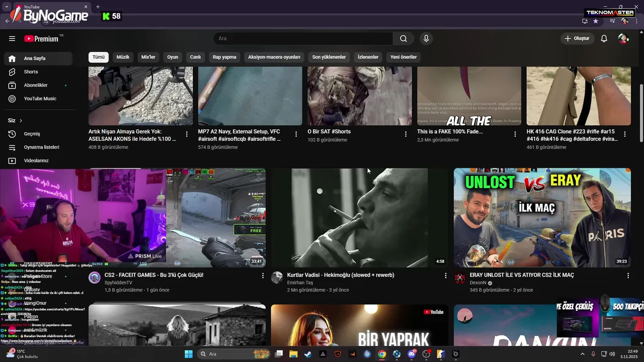Open Discord from the taskbar

point(412,354)
